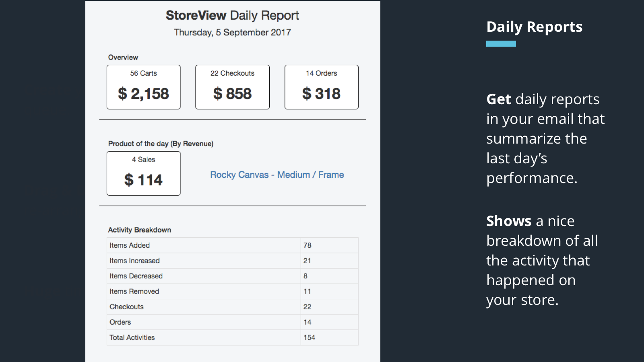Open the Rocky Canvas - Medium / Frame product link

[277, 175]
